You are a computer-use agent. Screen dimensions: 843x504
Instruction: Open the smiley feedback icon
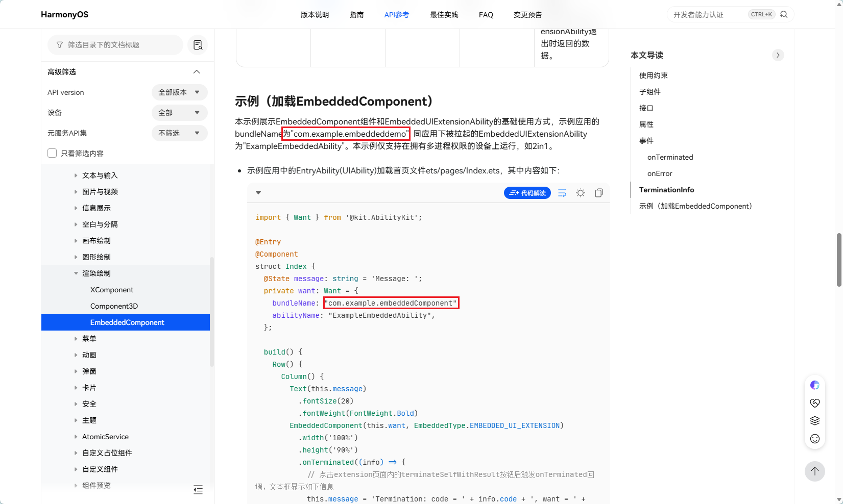815,439
